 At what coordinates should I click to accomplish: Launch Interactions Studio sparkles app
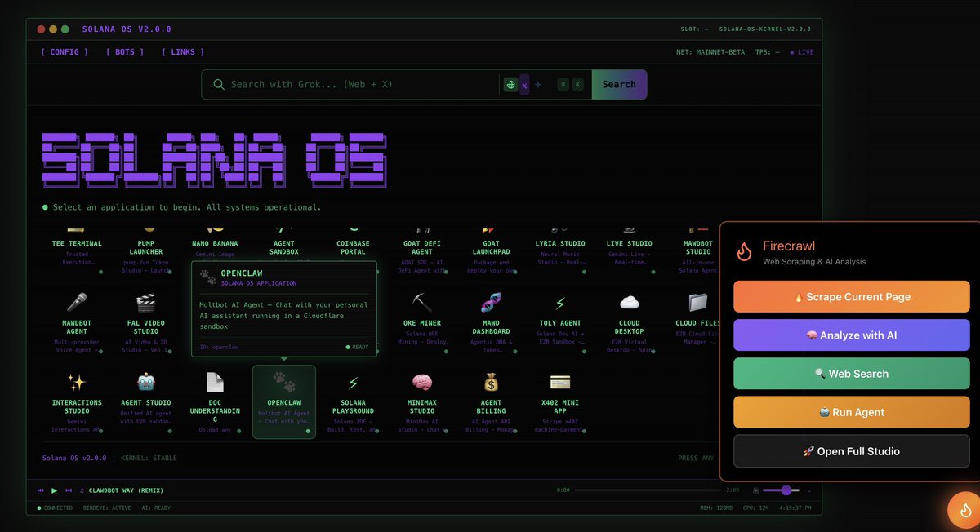77,401
